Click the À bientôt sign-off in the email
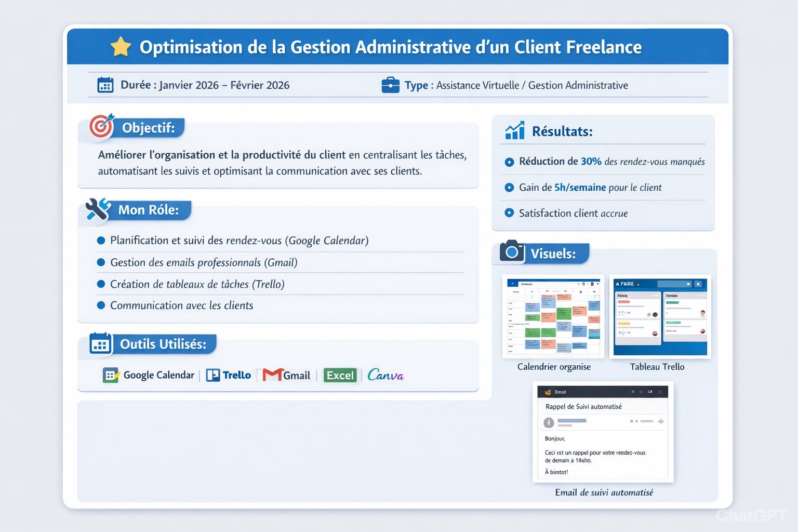Image resolution: width=798 pixels, height=532 pixels. coord(556,472)
